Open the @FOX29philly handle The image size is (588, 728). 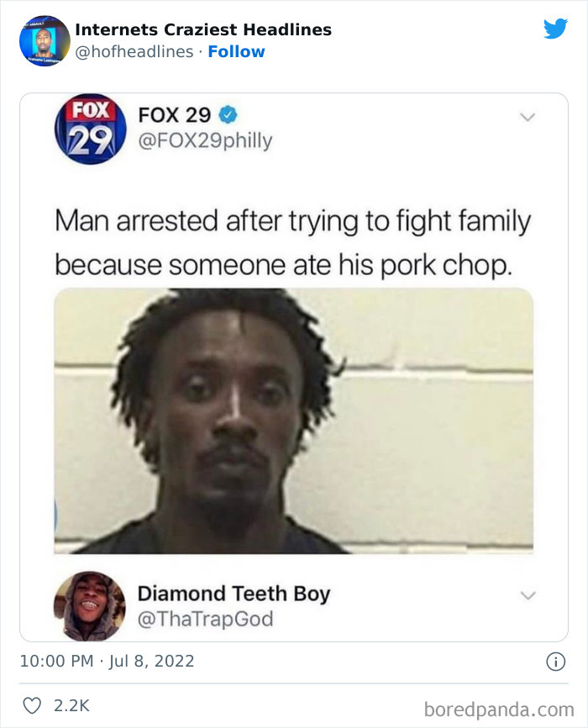tap(205, 140)
